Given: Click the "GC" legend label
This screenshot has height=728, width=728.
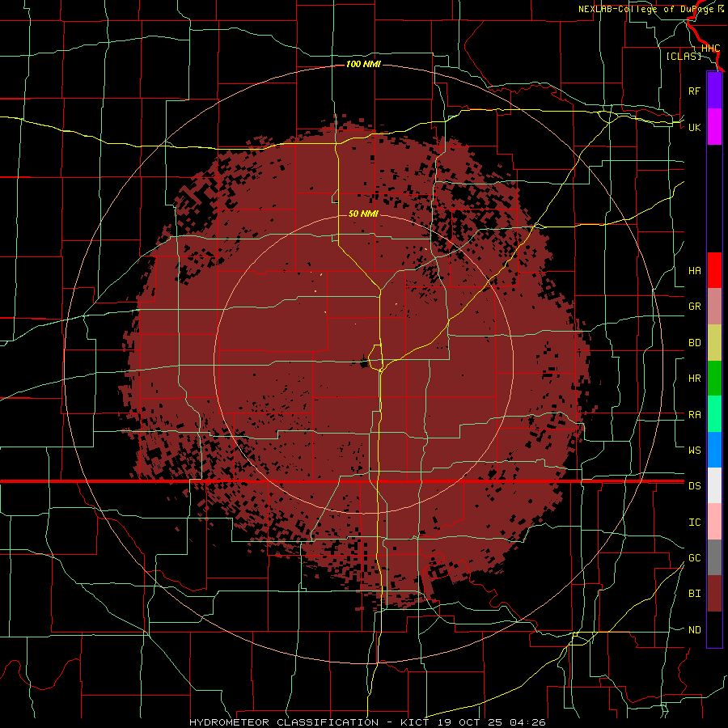Looking at the screenshot, I should coord(694,557).
